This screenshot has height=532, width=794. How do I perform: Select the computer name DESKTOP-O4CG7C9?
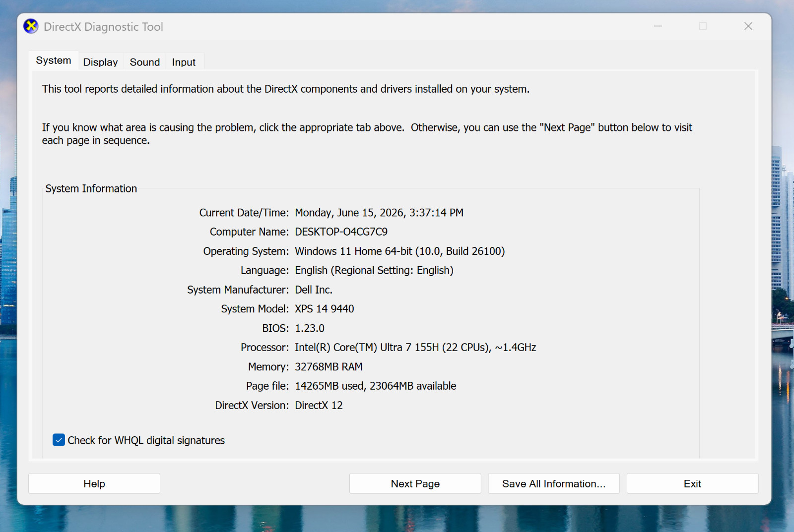tap(341, 232)
